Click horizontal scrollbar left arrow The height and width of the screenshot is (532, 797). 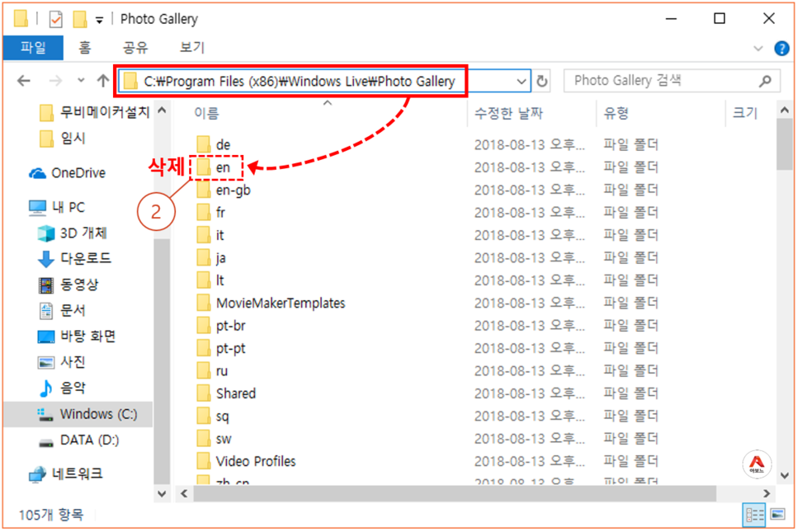point(184,493)
